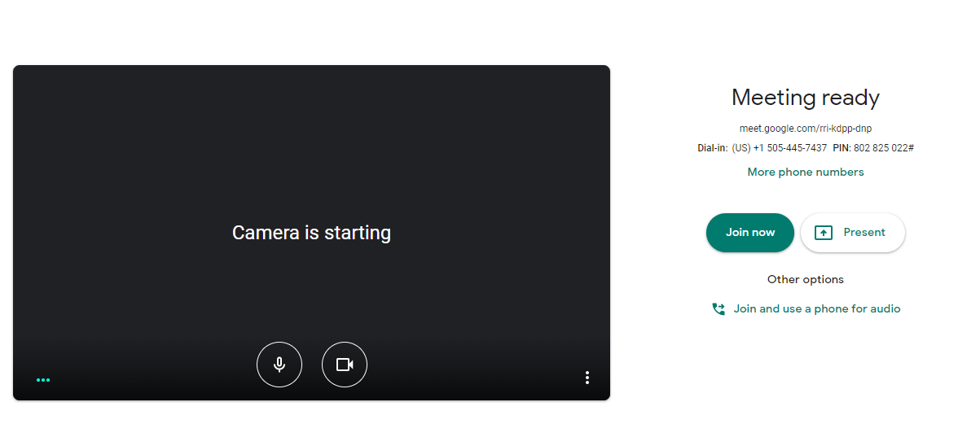Click the video camera glyph inside the round button
This screenshot has width=980, height=437.
[345, 365]
